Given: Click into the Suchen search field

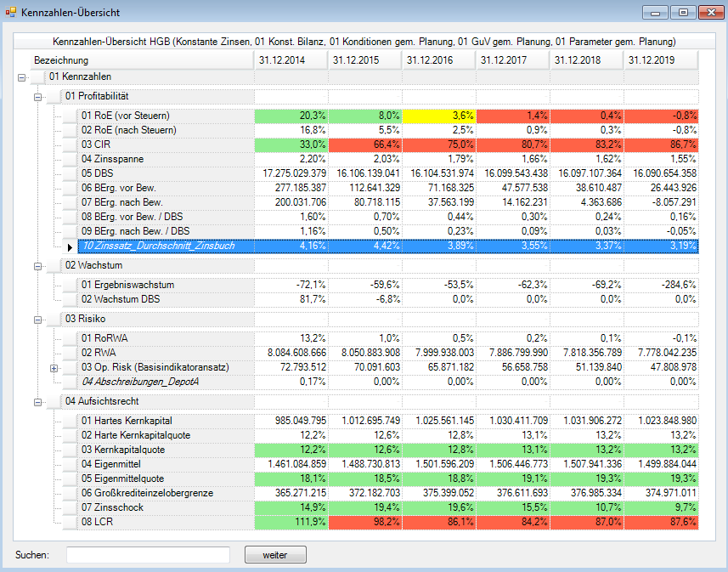Looking at the screenshot, I should (148, 555).
